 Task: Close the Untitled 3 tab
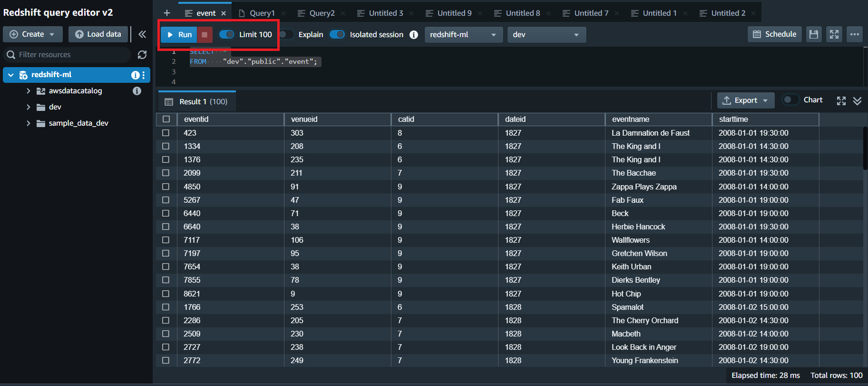(x=411, y=13)
